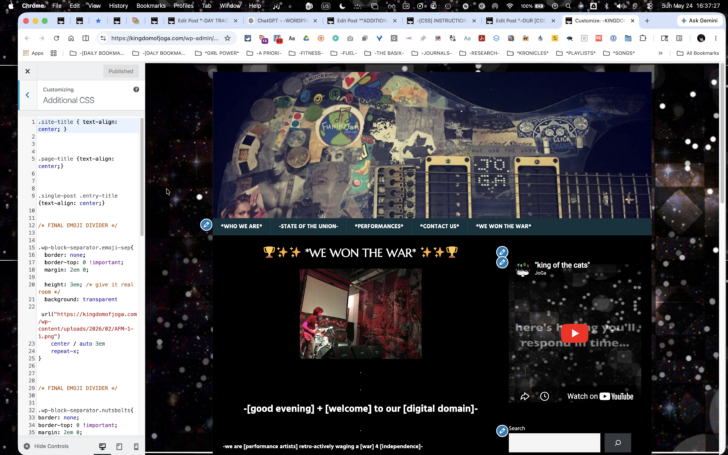Play the 'king of the cats' YouTube video
This screenshot has height=455, width=728.
click(x=574, y=333)
